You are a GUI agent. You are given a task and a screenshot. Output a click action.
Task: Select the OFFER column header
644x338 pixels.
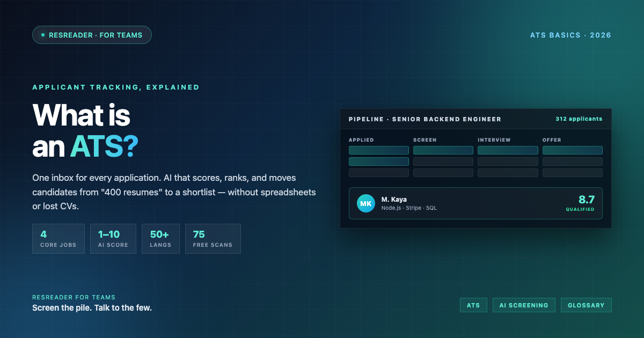point(552,140)
